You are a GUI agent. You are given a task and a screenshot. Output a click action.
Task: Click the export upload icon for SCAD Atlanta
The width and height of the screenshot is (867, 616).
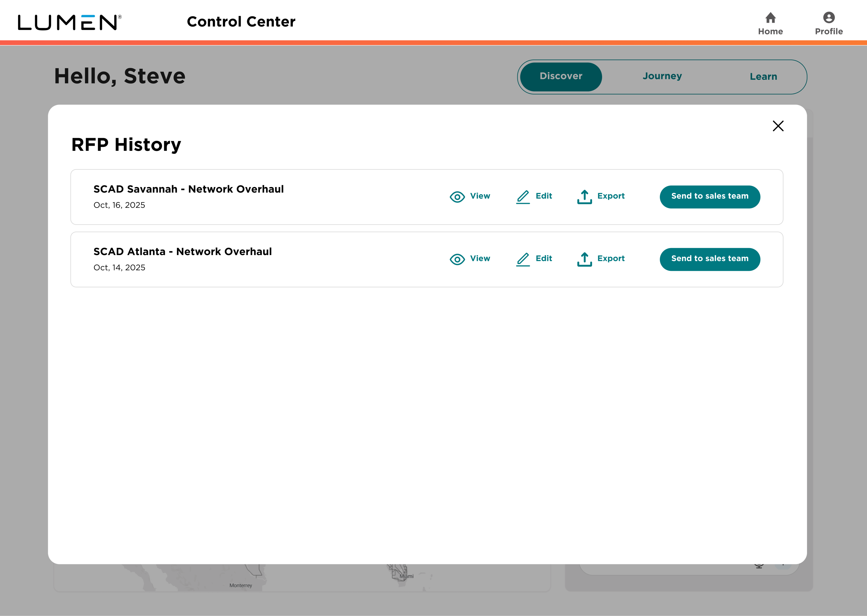pos(584,259)
